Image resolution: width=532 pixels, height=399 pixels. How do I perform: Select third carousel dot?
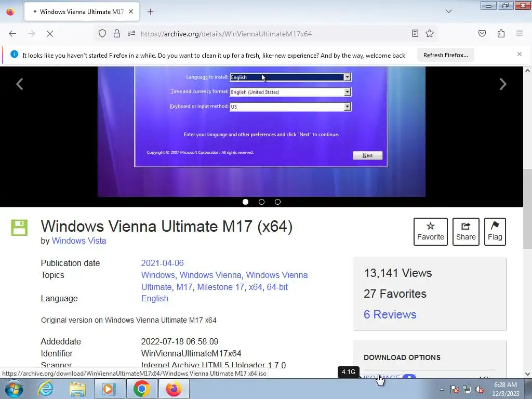(277, 202)
